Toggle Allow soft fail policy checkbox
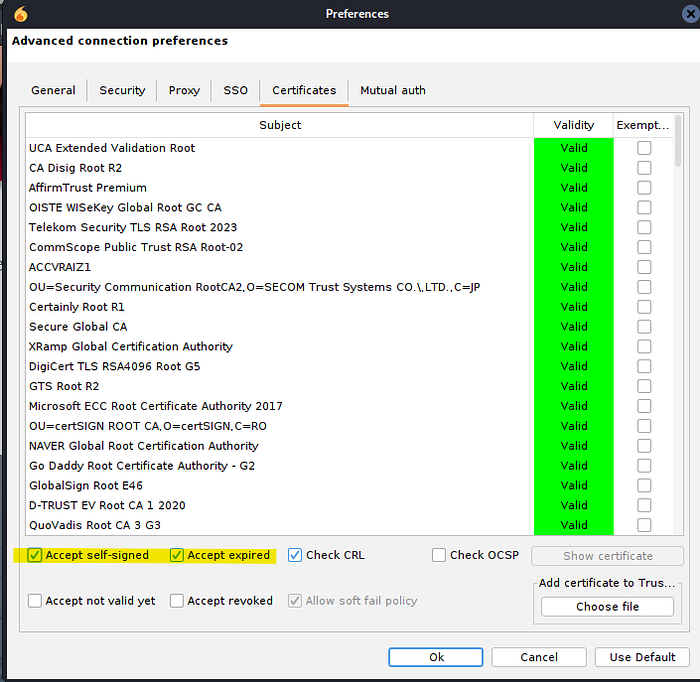 [x=295, y=601]
